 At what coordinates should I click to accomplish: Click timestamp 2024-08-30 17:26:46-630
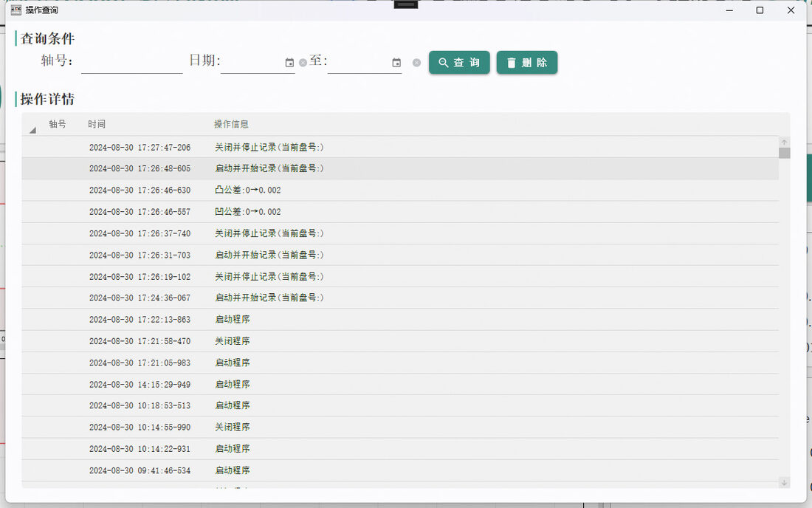click(140, 190)
